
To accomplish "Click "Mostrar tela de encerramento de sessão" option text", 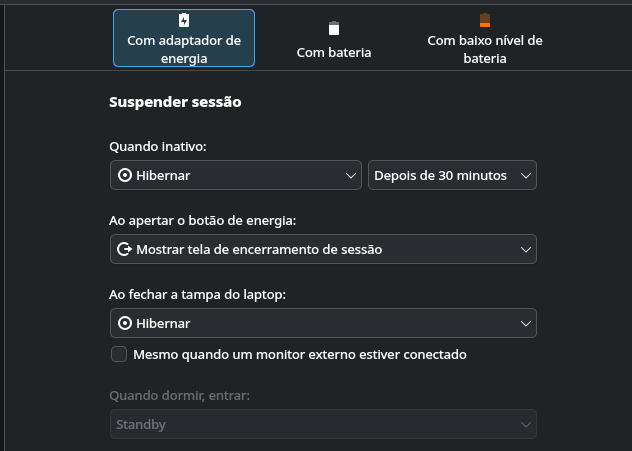I will click(259, 249).
